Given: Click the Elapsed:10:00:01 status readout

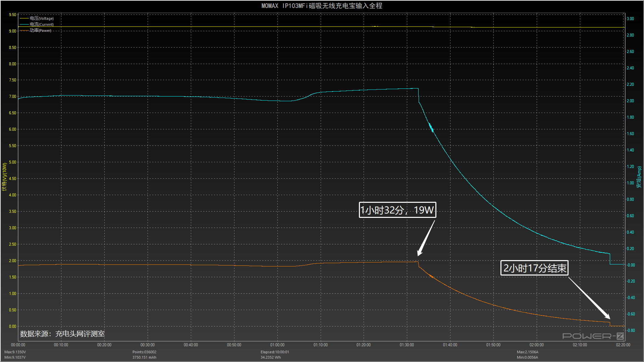Looking at the screenshot, I should click(x=275, y=352).
